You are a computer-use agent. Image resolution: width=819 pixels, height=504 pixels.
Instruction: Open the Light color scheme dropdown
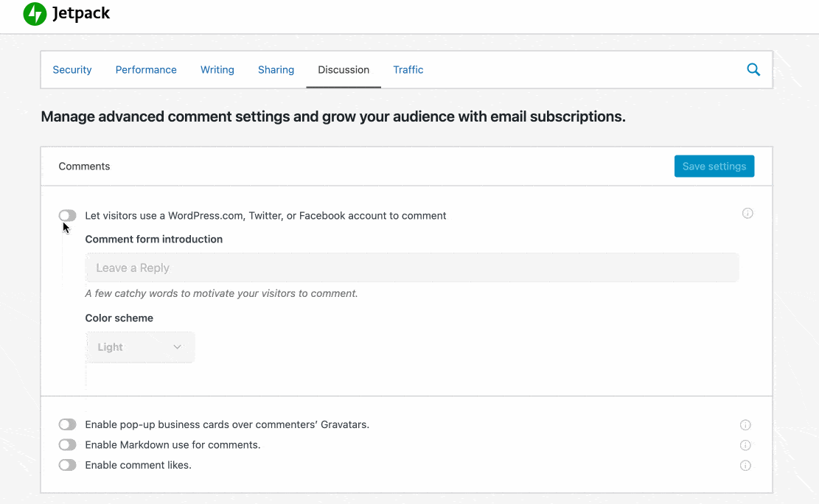click(140, 347)
